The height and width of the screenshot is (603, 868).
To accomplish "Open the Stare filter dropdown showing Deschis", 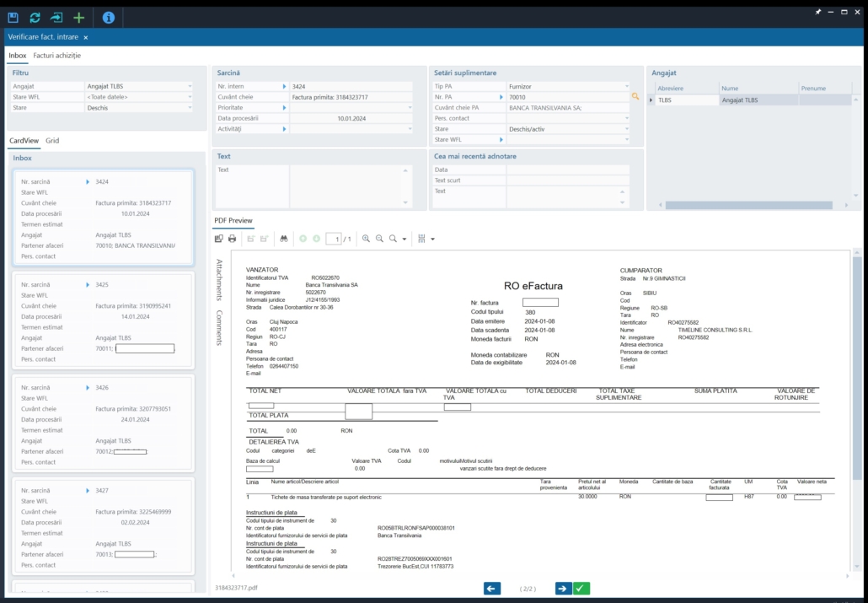I will [x=190, y=107].
